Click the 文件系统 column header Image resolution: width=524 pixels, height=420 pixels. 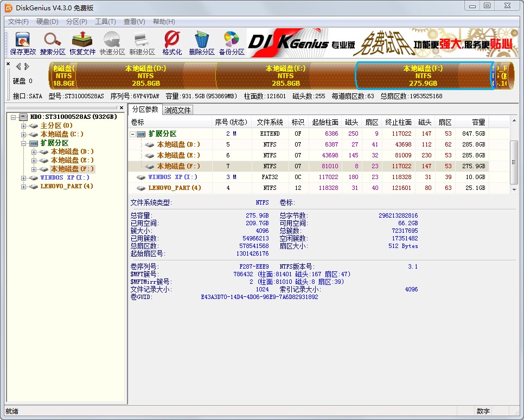[x=270, y=123]
